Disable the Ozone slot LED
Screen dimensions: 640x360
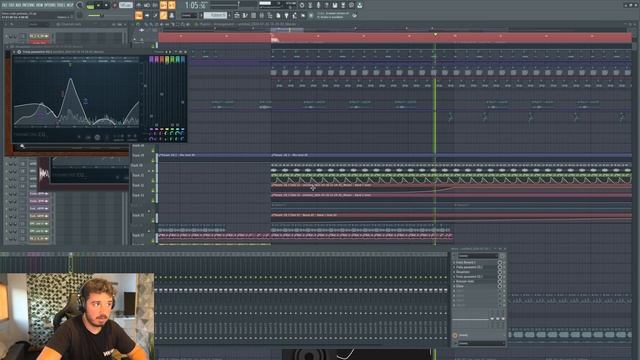[x=504, y=286]
